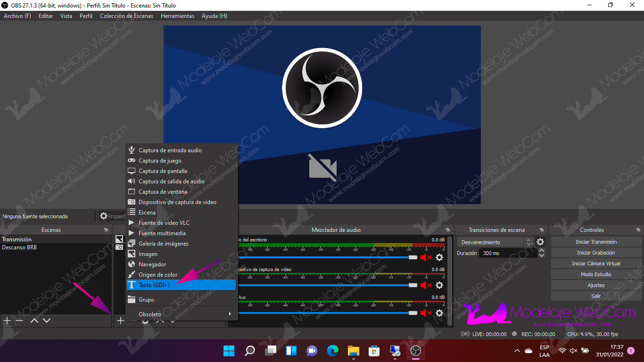The height and width of the screenshot is (362, 644).
Task: Move scene down with the down arrow
Action: (x=47, y=321)
